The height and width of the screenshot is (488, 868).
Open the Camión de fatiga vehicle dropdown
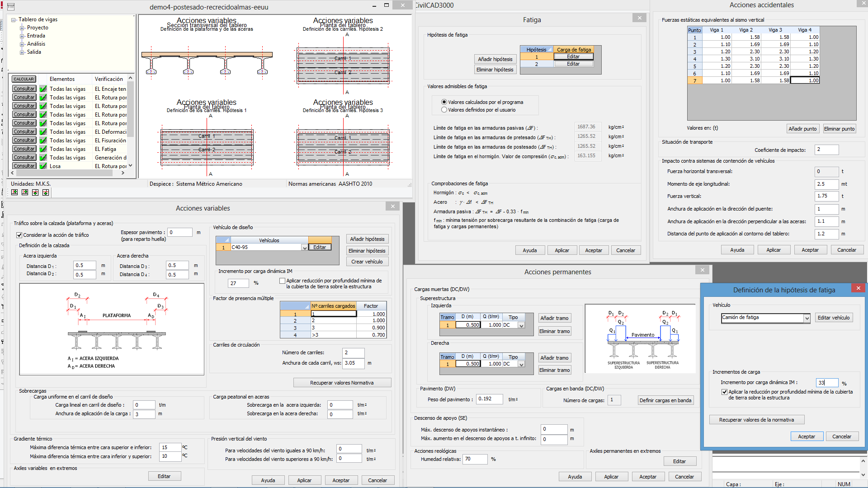point(807,318)
